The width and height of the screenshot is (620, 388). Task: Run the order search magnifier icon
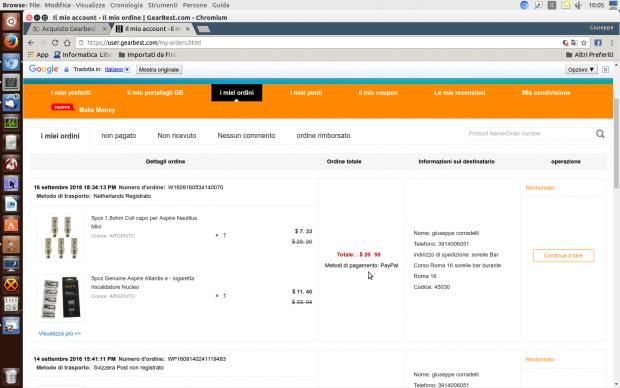coord(600,134)
